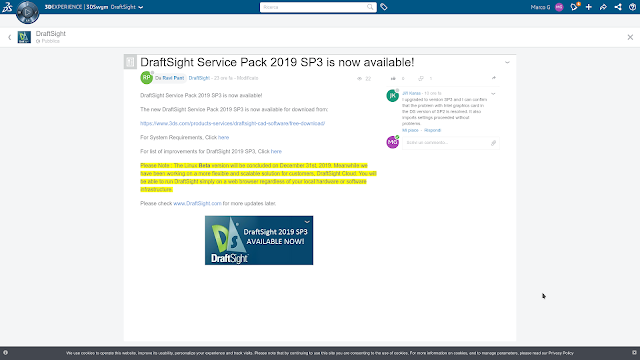Add content with the plus icon
640x360 pixels.
(x=589, y=7)
